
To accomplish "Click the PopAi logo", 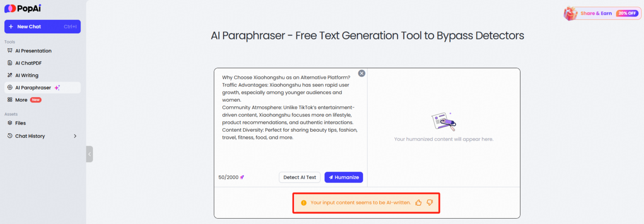I will click(23, 9).
